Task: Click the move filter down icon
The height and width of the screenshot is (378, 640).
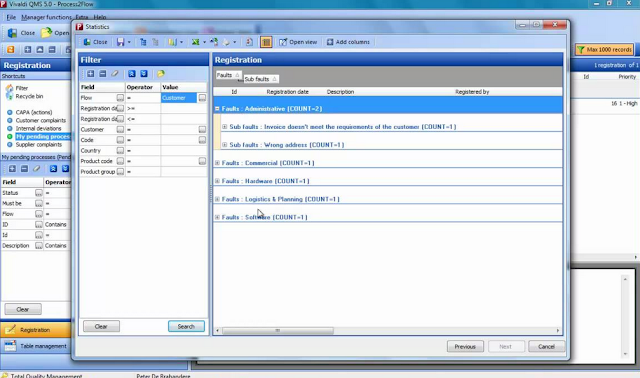Action: pyautogui.click(x=144, y=74)
